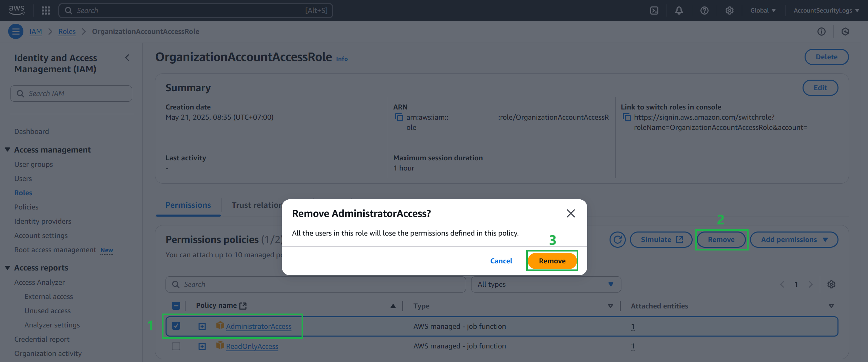
Task: Open the AWS services grid menu
Action: [x=45, y=11]
